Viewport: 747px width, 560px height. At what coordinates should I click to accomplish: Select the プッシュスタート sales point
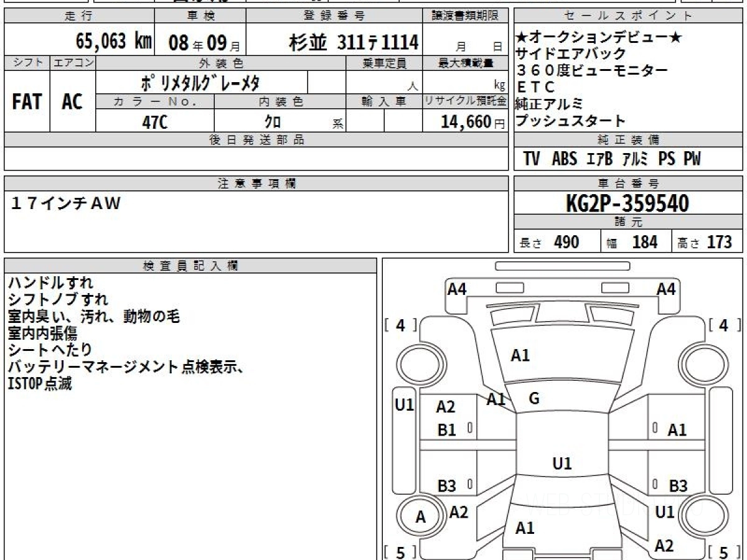click(x=571, y=121)
